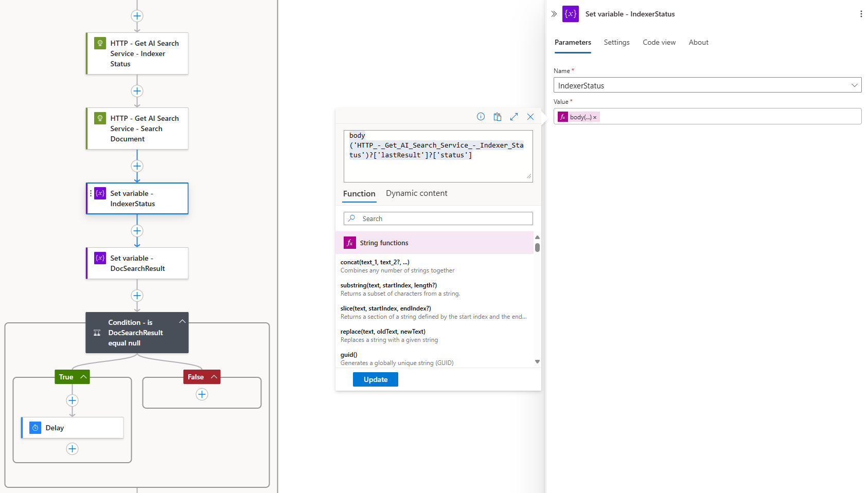Click the info icon in expression editor

pos(481,117)
